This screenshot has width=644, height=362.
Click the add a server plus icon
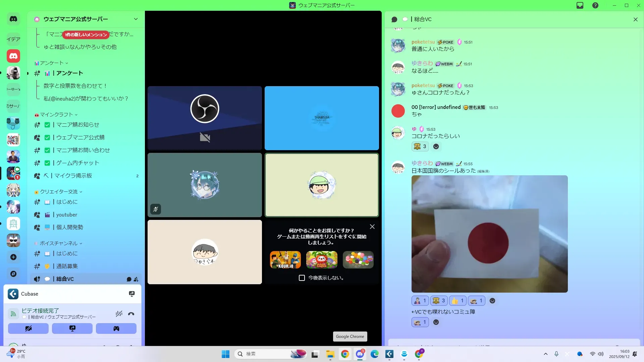(13, 257)
